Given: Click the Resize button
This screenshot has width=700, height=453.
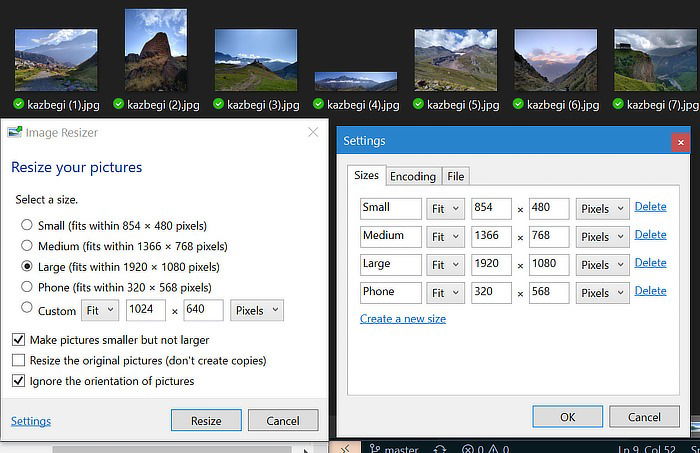Looking at the screenshot, I should point(206,420).
